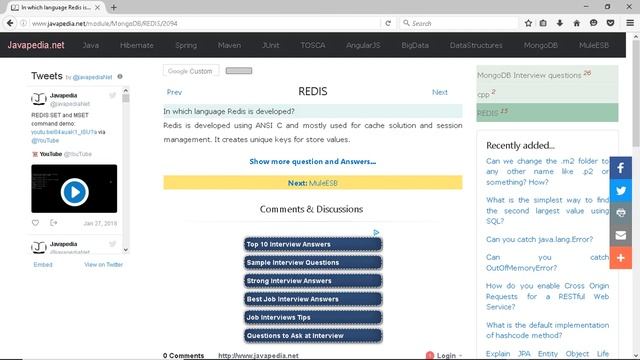Share page on Twitter
This screenshot has width=640, height=360.
[x=621, y=190]
